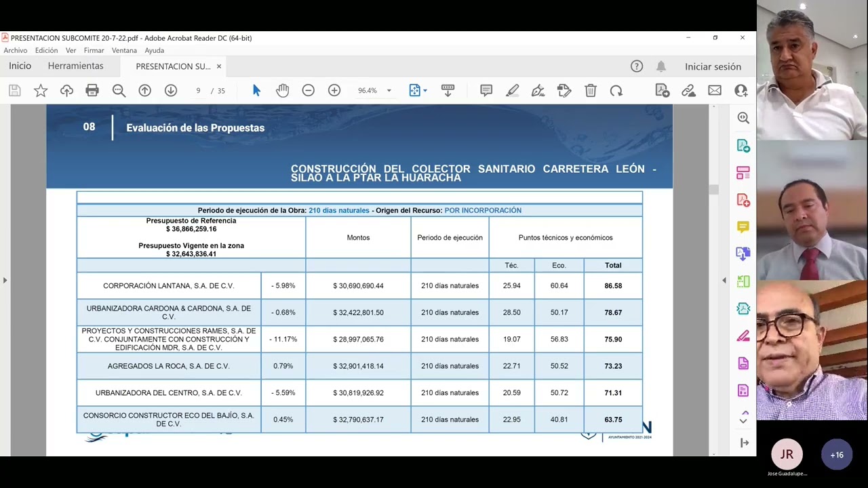
Task: Open teal Compress PDF sidebar tool
Action: (x=743, y=308)
